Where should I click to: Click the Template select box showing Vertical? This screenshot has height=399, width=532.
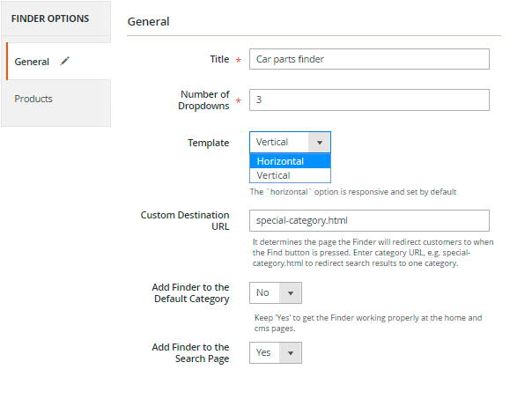279,143
